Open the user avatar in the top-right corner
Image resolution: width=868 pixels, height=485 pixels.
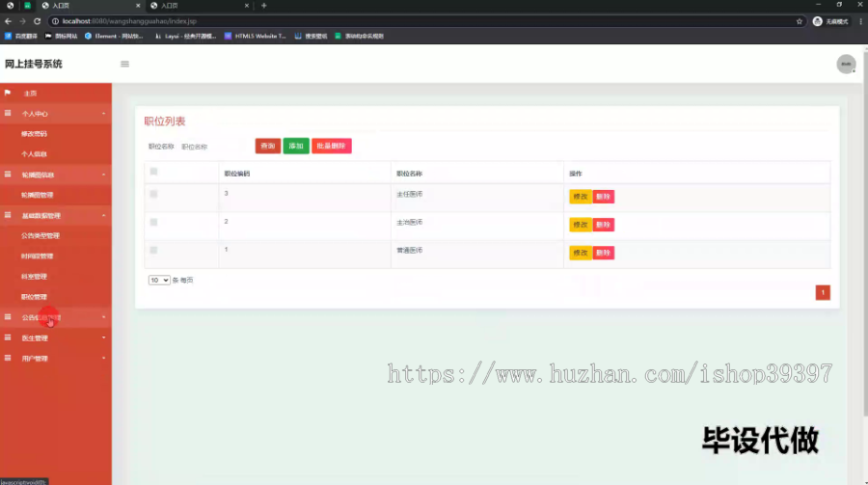click(846, 65)
